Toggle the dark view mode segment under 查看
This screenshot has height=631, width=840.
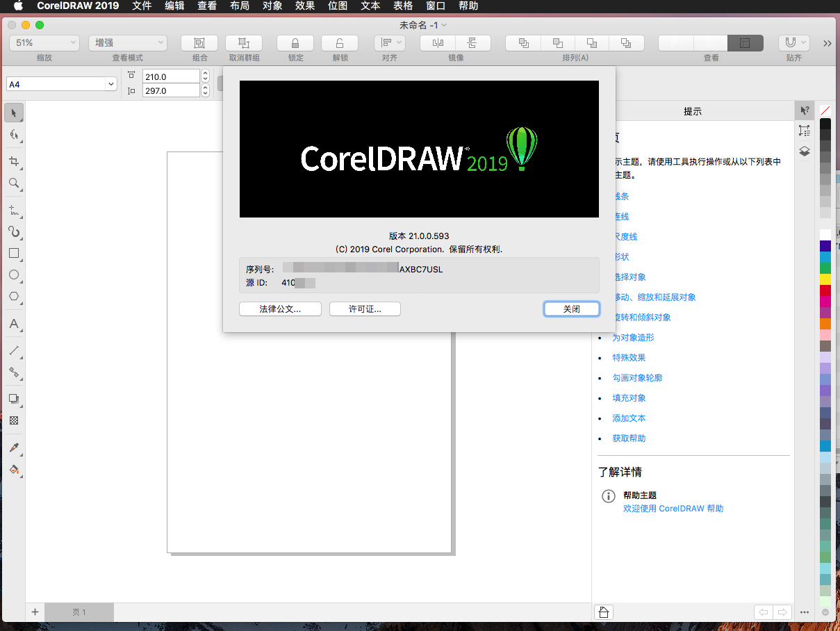pyautogui.click(x=745, y=43)
